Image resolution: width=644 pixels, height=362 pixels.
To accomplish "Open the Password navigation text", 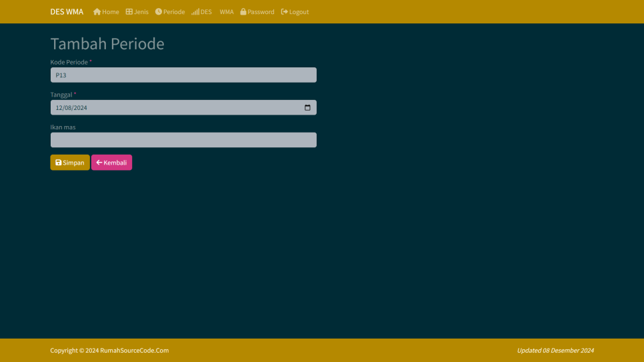I will [x=261, y=12].
